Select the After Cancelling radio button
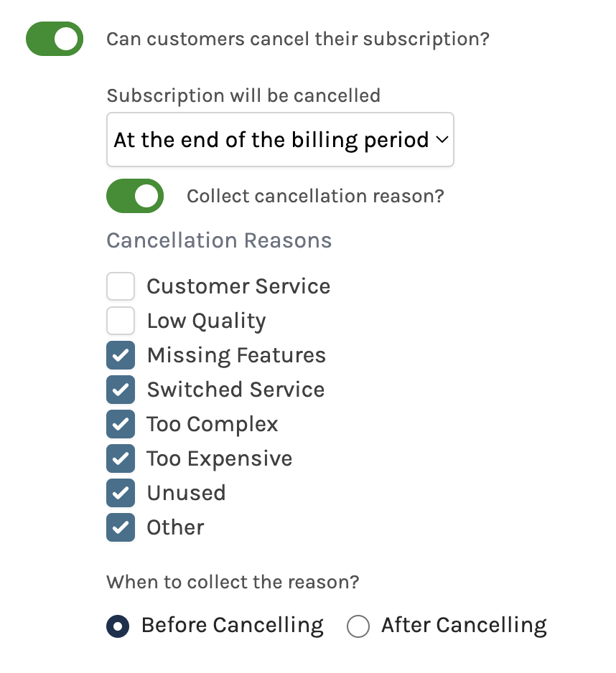This screenshot has width=616, height=673. point(358,626)
